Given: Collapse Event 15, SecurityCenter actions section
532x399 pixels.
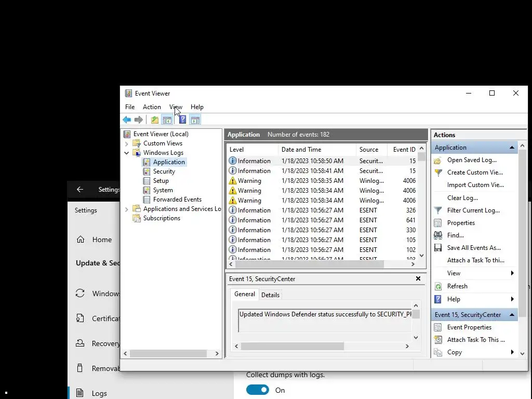Looking at the screenshot, I should [x=512, y=315].
